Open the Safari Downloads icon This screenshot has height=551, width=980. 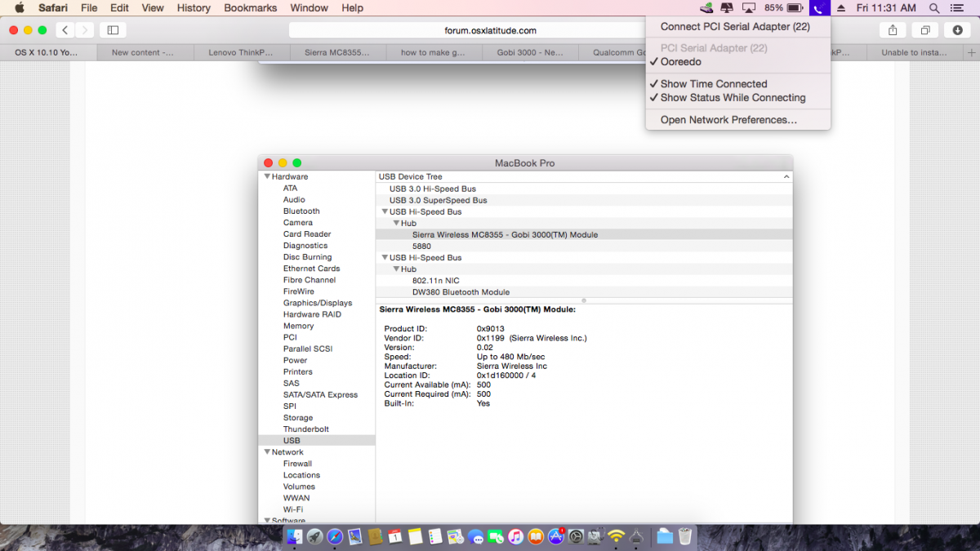[957, 30]
